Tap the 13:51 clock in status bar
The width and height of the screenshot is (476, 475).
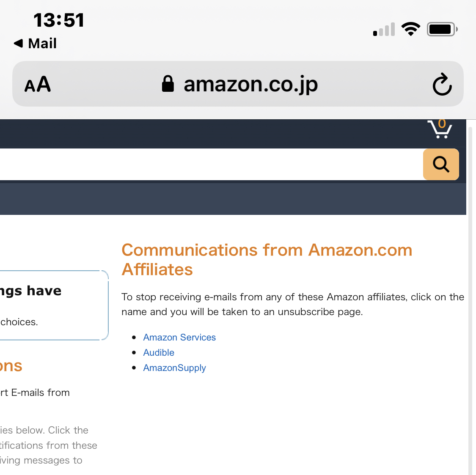click(59, 20)
